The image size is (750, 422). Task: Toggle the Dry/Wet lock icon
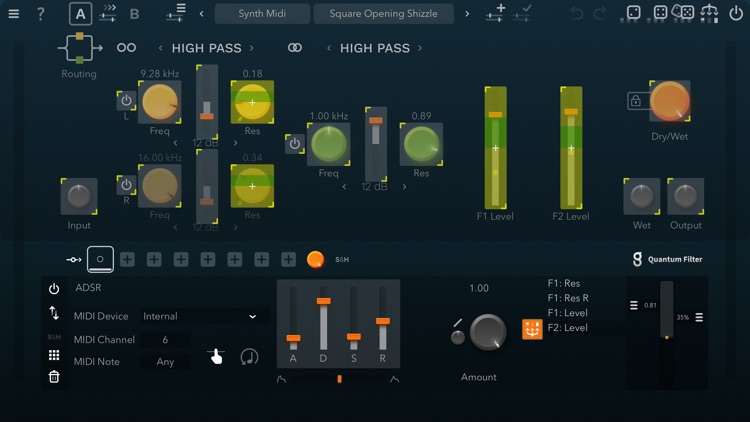pyautogui.click(x=636, y=101)
